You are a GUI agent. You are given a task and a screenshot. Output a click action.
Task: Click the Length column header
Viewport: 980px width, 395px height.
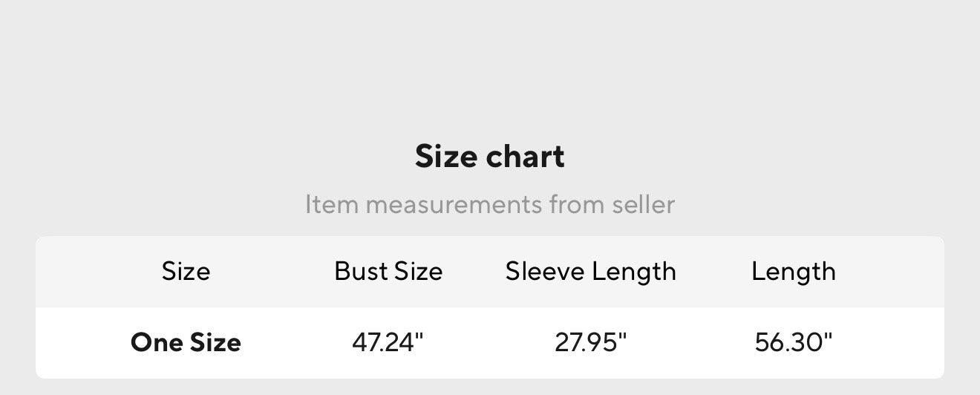[793, 271]
